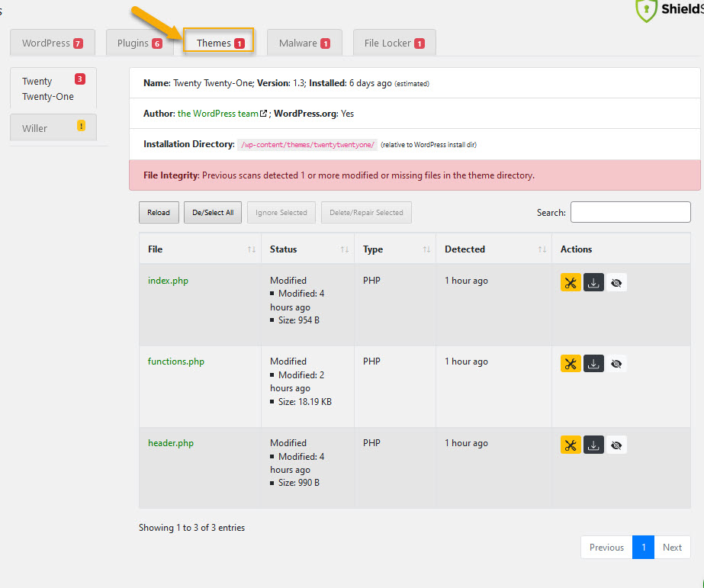Select page 1 in pagination

(644, 547)
